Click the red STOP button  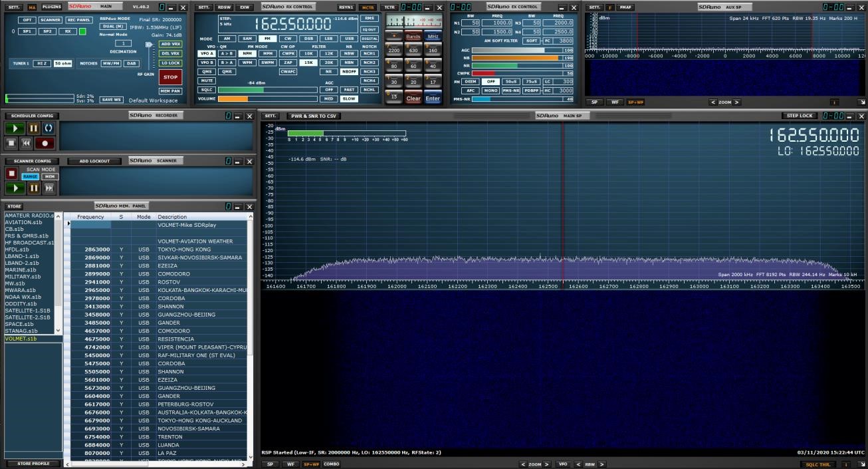pyautogui.click(x=170, y=77)
